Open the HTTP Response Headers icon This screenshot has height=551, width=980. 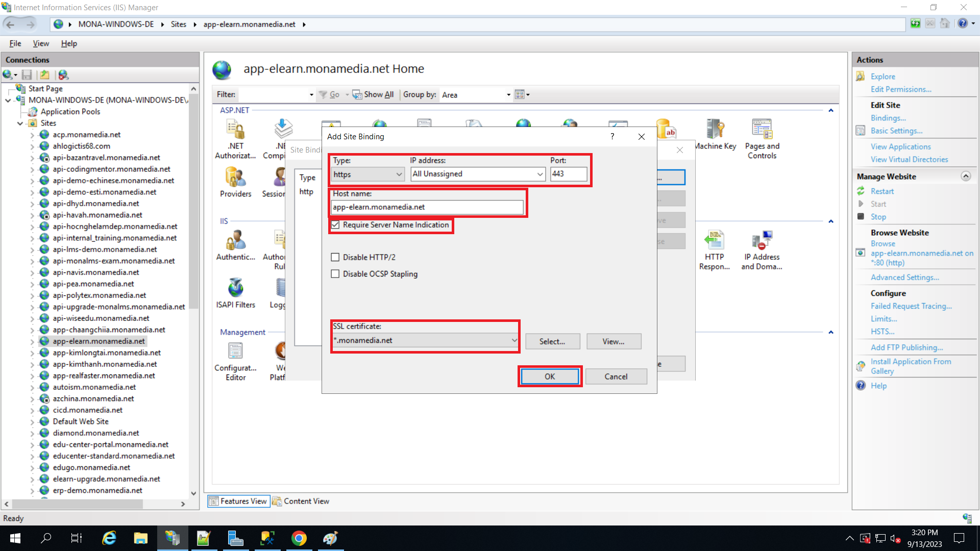click(x=715, y=250)
